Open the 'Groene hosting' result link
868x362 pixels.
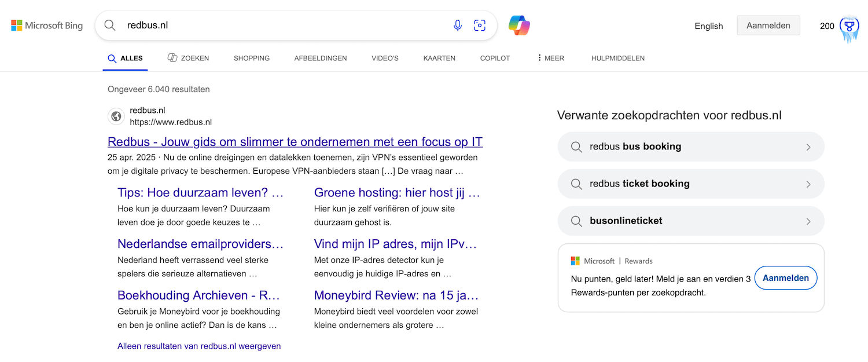tap(396, 192)
